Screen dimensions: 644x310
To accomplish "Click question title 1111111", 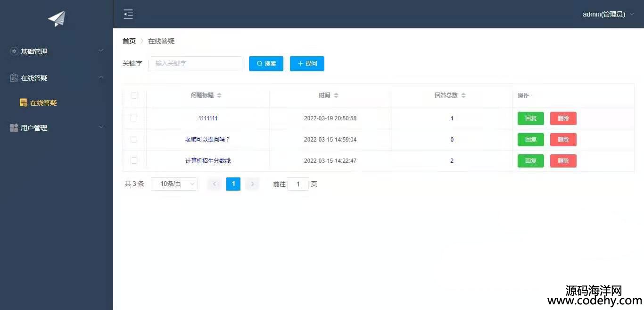I will (208, 118).
